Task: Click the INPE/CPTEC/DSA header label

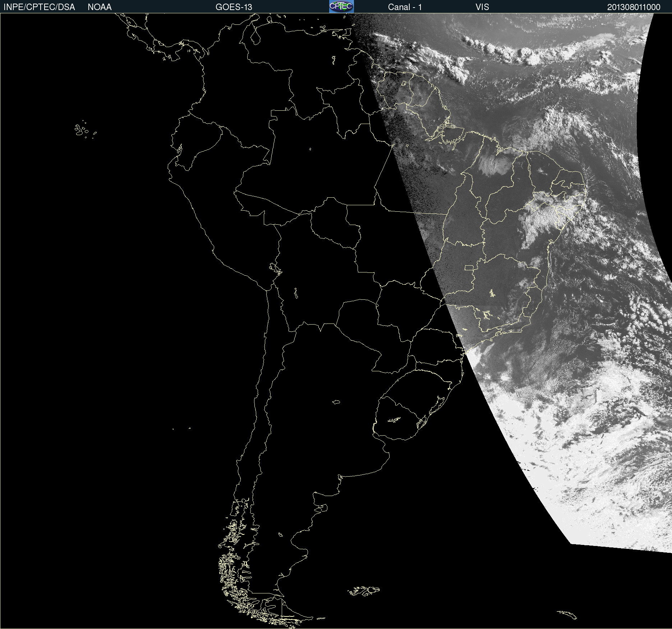Action: click(x=39, y=7)
